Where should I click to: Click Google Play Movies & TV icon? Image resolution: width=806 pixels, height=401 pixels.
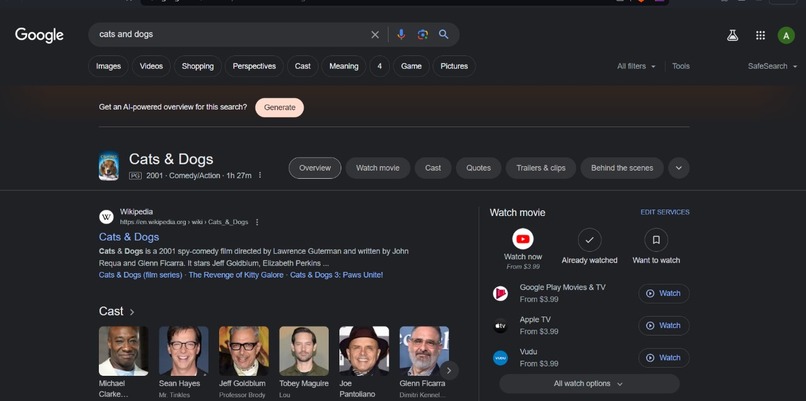500,294
